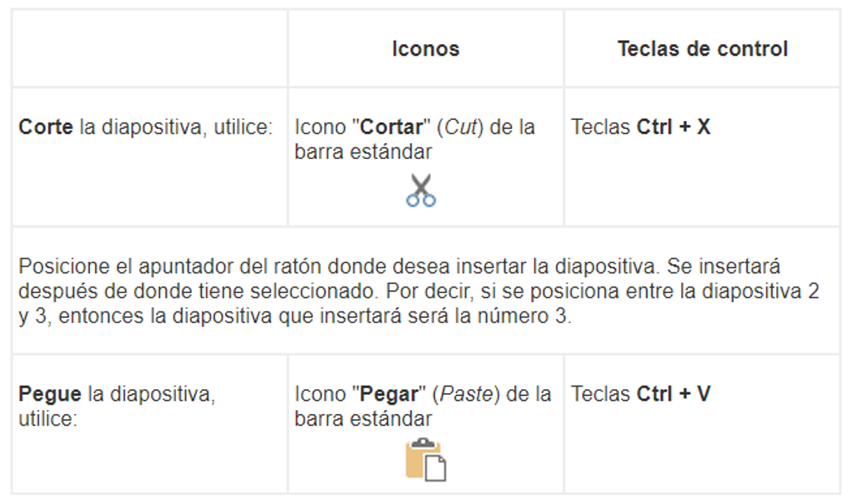Click the words 'Se insertará' in the paragraph
The height and width of the screenshot is (504, 852).
tap(724, 266)
